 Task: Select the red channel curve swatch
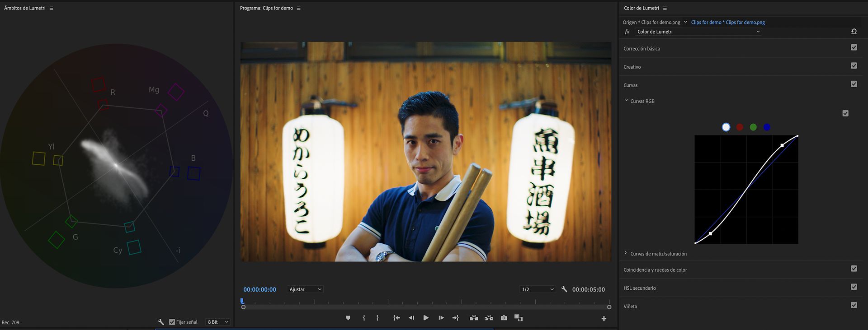740,127
